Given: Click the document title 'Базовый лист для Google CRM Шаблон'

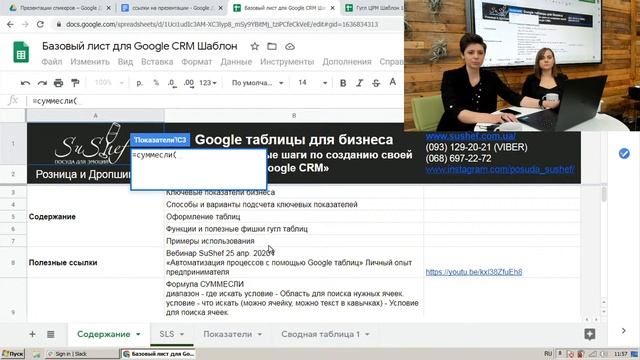Looking at the screenshot, I should 140,46.
